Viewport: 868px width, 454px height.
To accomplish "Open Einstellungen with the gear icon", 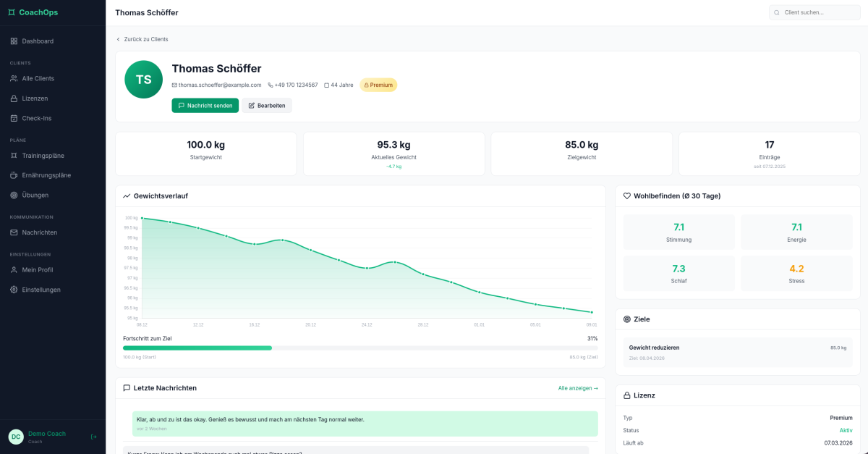I will point(14,289).
